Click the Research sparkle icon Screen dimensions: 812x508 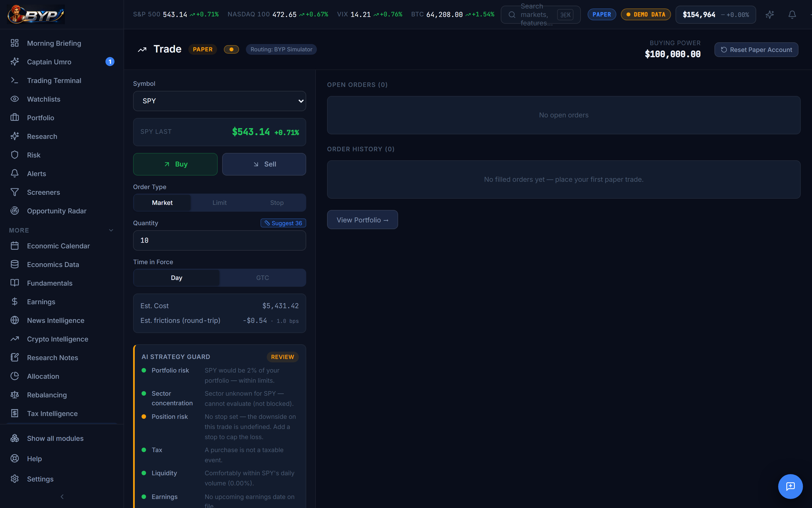coord(14,136)
